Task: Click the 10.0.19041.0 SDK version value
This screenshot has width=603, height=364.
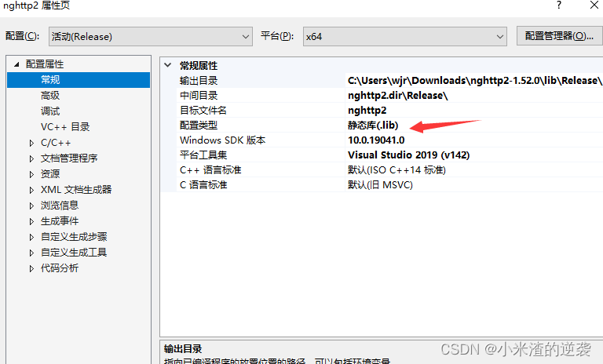Action: pyautogui.click(x=376, y=140)
